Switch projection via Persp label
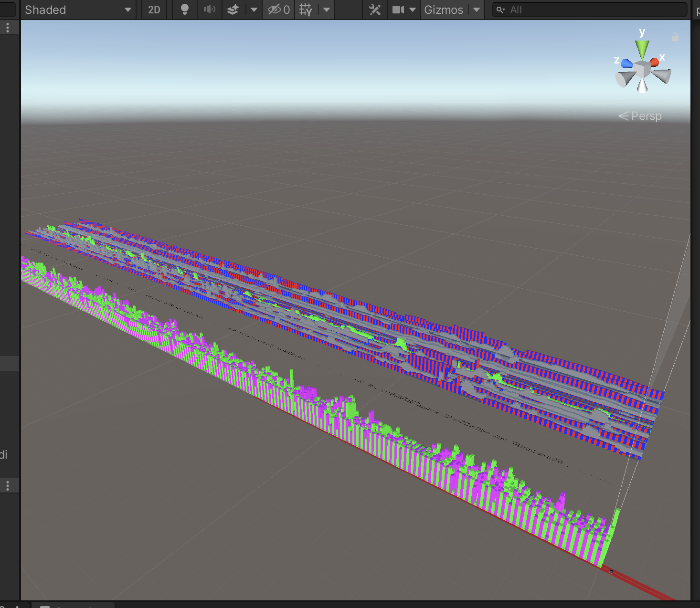 pos(646,116)
